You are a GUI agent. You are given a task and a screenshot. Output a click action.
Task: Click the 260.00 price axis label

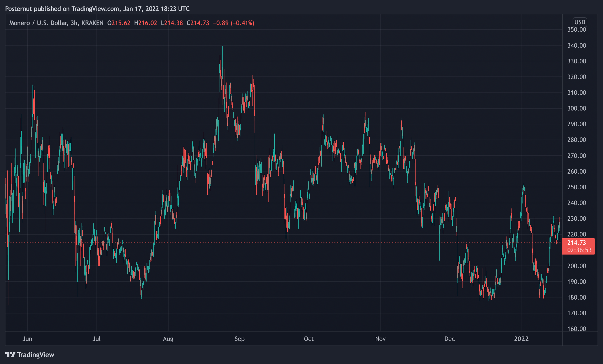click(577, 172)
